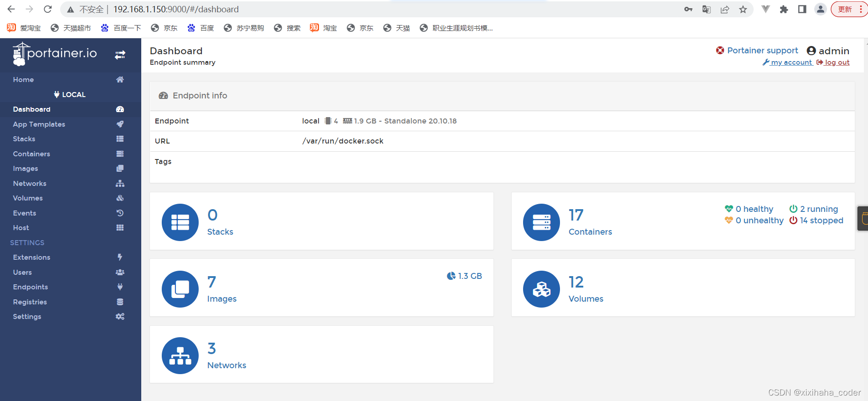The image size is (868, 401).
Task: Click the Images clone icon in sidebar
Action: point(120,169)
